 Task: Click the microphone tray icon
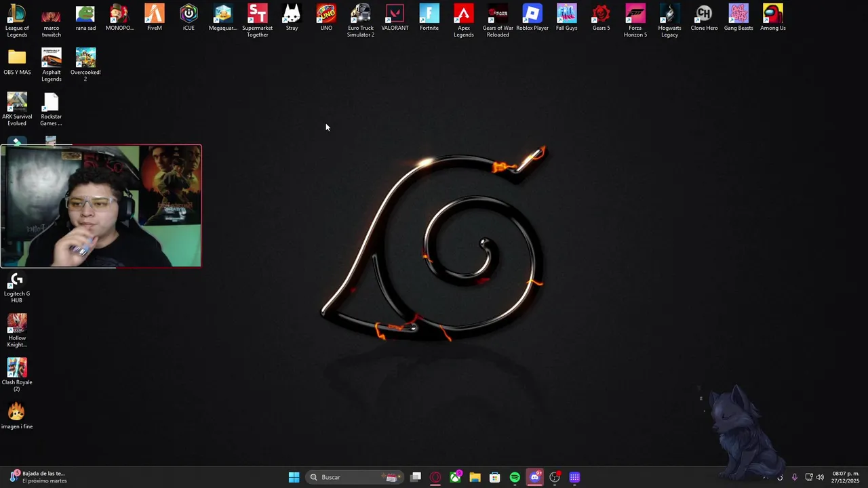pyautogui.click(x=794, y=477)
